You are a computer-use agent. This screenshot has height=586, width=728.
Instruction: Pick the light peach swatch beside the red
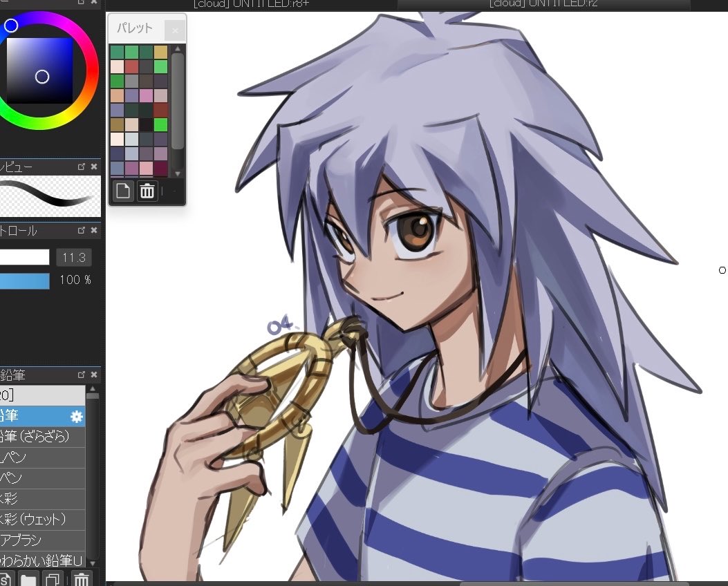[x=118, y=66]
